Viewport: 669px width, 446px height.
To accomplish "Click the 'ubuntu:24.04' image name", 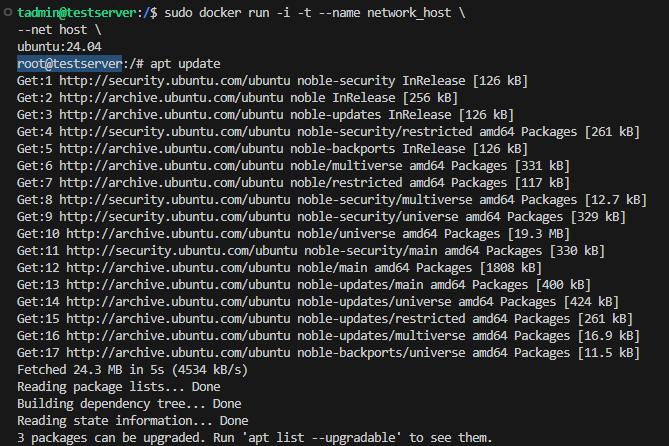I will pos(59,47).
